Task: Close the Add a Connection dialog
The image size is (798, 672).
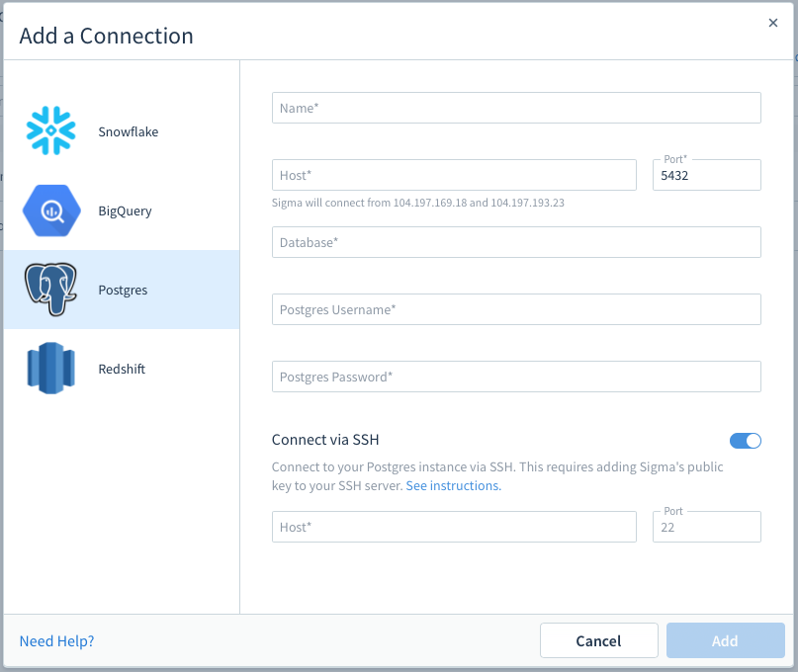Action: coord(772,23)
